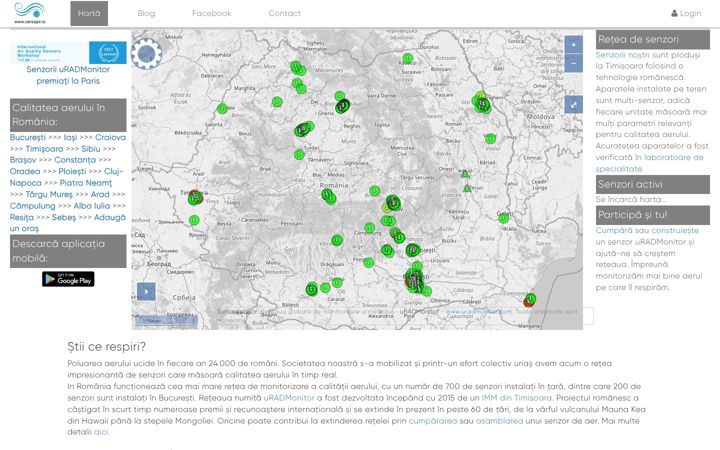The width and height of the screenshot is (720, 450).
Task: Open the Google Play download badge
Action: coord(68,279)
